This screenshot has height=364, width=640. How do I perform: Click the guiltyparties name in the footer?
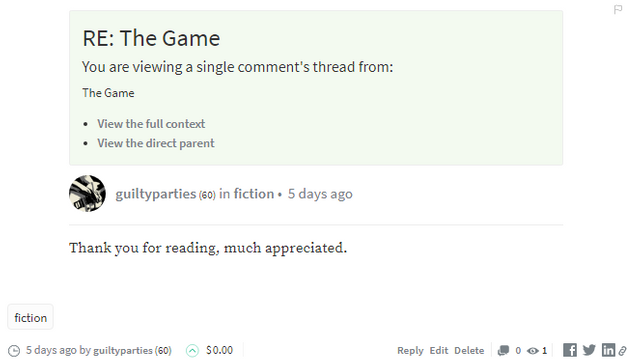tap(122, 351)
